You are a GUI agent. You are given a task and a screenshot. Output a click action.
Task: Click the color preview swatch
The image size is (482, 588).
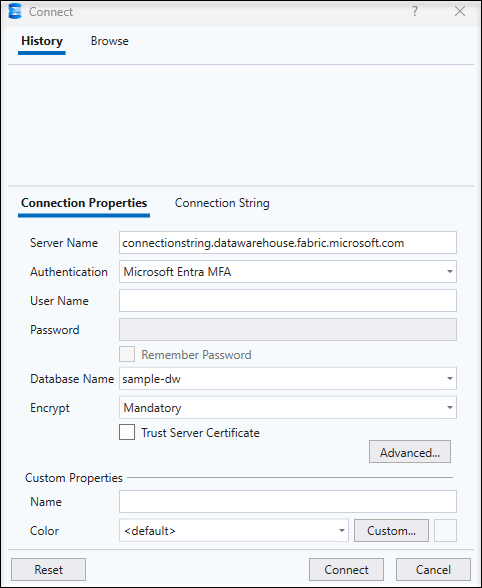click(445, 530)
